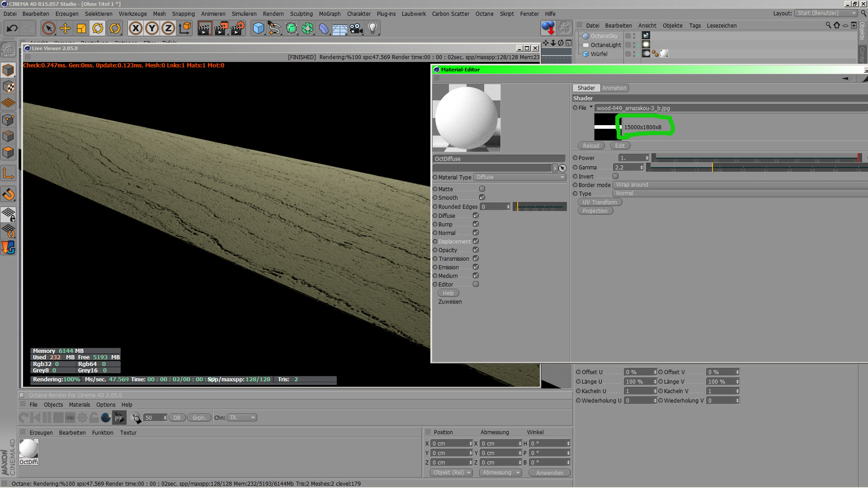This screenshot has width=868, height=488.
Task: Open the Material Type dropdown
Action: click(x=520, y=177)
